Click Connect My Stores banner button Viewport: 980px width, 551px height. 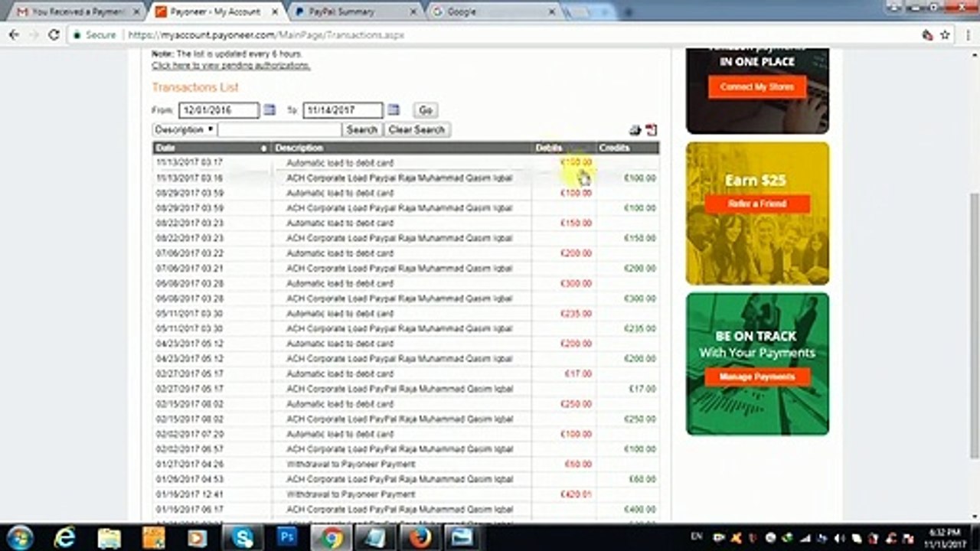[756, 86]
